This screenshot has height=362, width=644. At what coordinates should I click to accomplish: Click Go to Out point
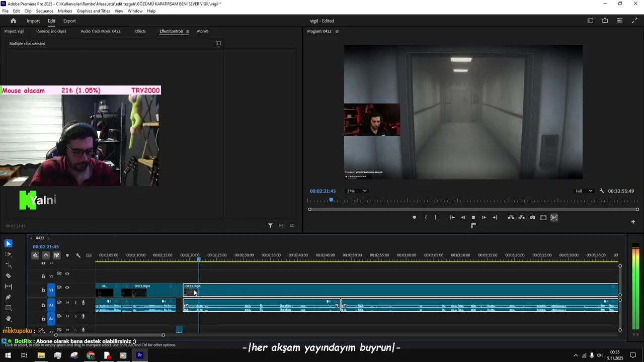[x=495, y=218]
